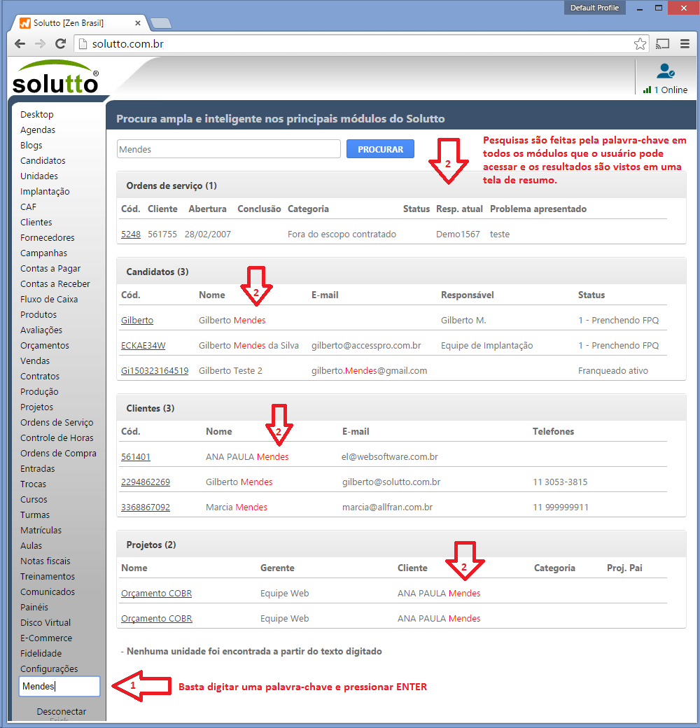Open client 2294862269 link
The height and width of the screenshot is (728, 700).
[146, 482]
